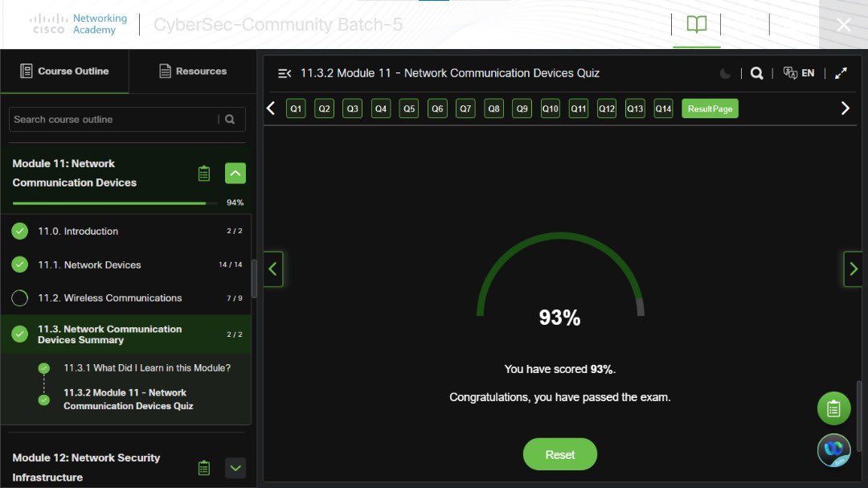Go to question Q3
Image resolution: width=868 pixels, height=488 pixels.
353,109
